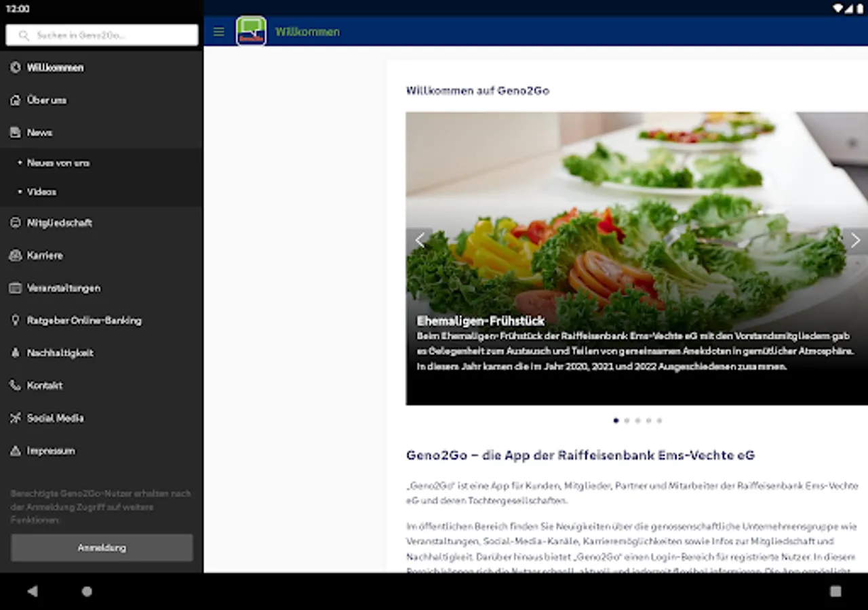Click the Kontakt phone icon

click(16, 385)
